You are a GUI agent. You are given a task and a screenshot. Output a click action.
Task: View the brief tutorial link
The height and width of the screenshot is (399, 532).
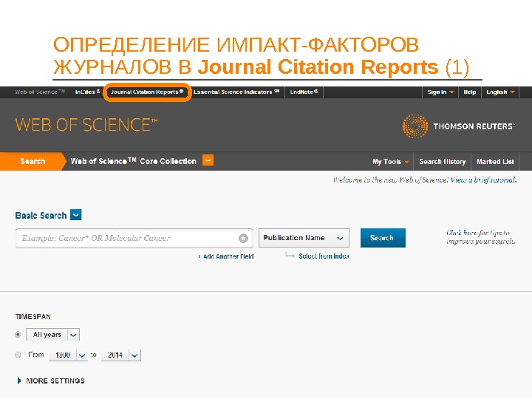pyautogui.click(x=483, y=180)
